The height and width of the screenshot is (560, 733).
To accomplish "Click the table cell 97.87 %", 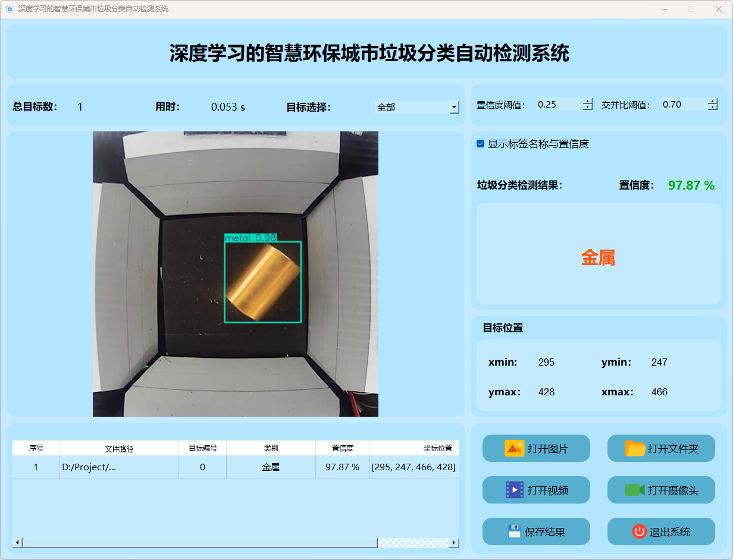I will pyautogui.click(x=343, y=467).
